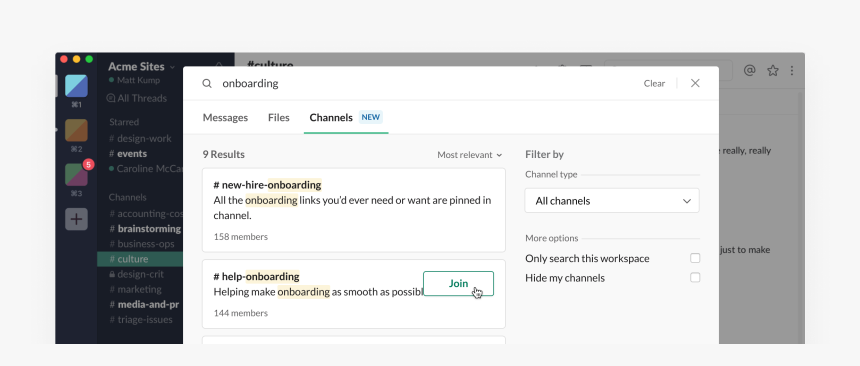
Task: Expand the Acme Sites workspace menu
Action: pyautogui.click(x=142, y=66)
